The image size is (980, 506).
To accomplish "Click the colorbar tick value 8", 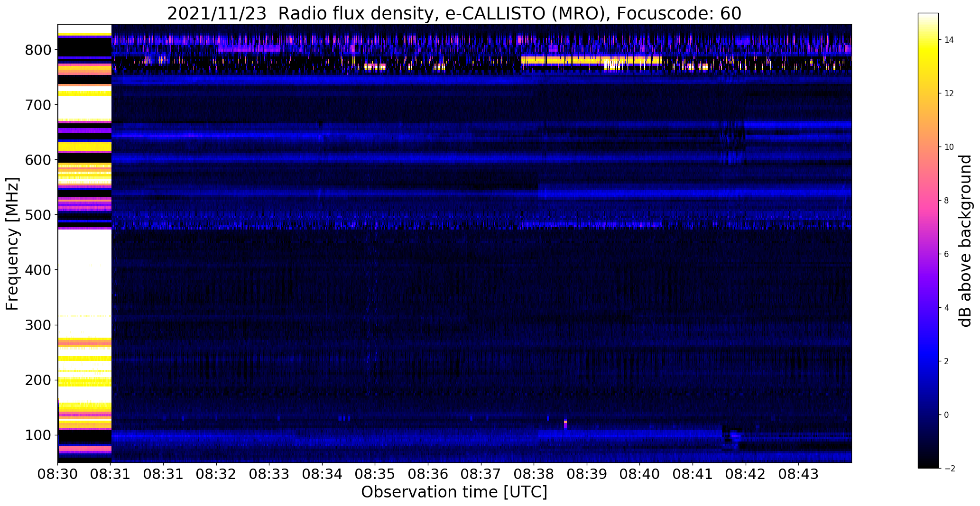I will coord(947,201).
